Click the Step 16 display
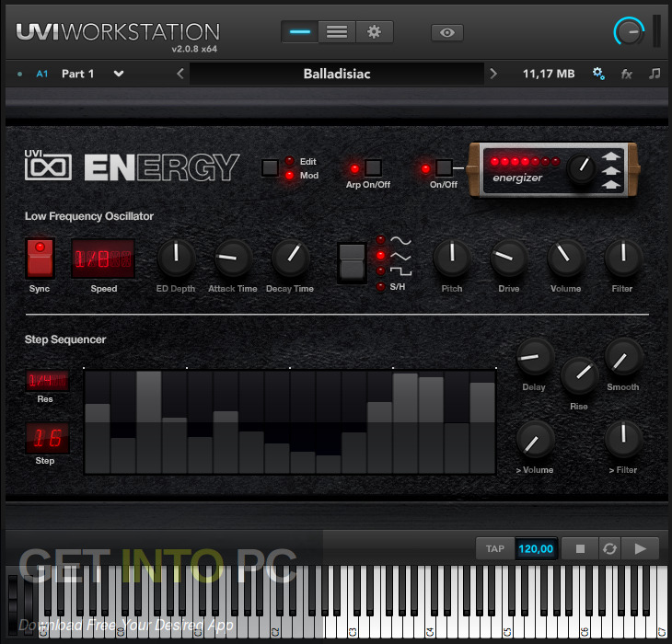Viewport: 672px width, 644px height. pos(47,438)
